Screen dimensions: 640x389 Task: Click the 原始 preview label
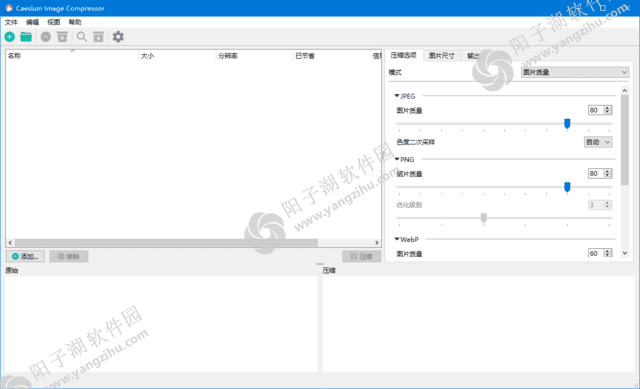tap(11, 270)
